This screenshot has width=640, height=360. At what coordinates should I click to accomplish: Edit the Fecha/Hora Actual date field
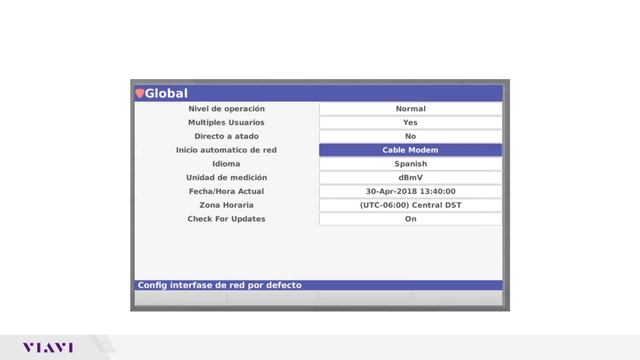click(410, 191)
